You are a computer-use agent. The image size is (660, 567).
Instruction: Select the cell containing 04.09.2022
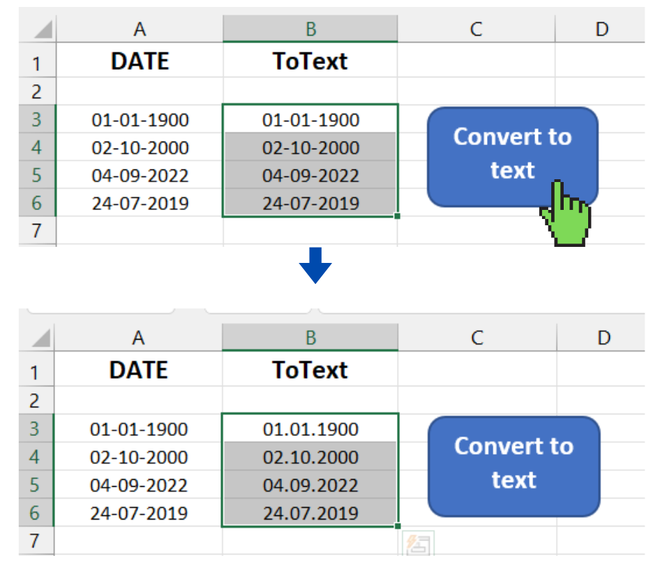tap(310, 485)
